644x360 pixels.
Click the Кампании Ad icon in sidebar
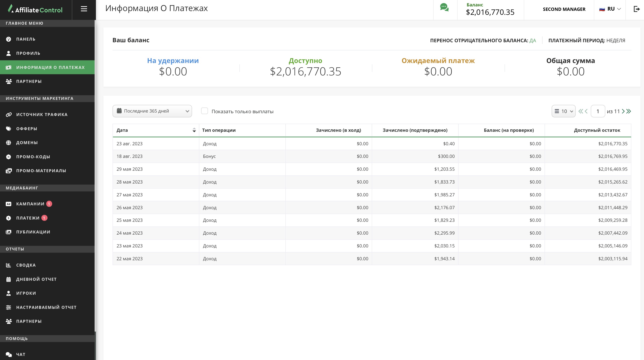(x=9, y=204)
